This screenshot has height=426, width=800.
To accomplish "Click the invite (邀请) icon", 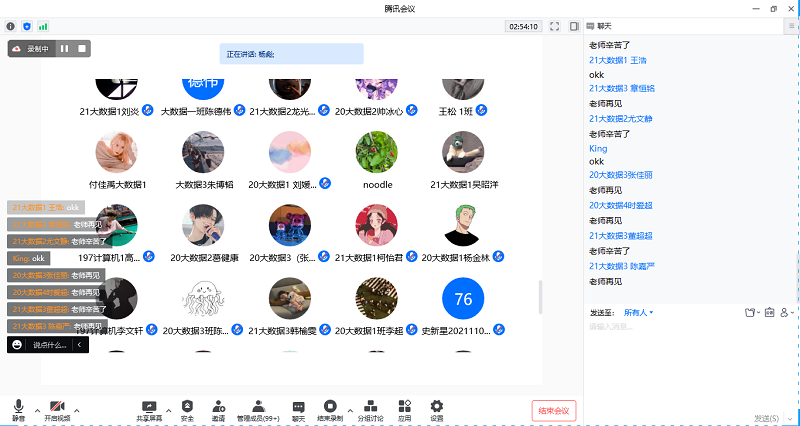I will click(218, 409).
